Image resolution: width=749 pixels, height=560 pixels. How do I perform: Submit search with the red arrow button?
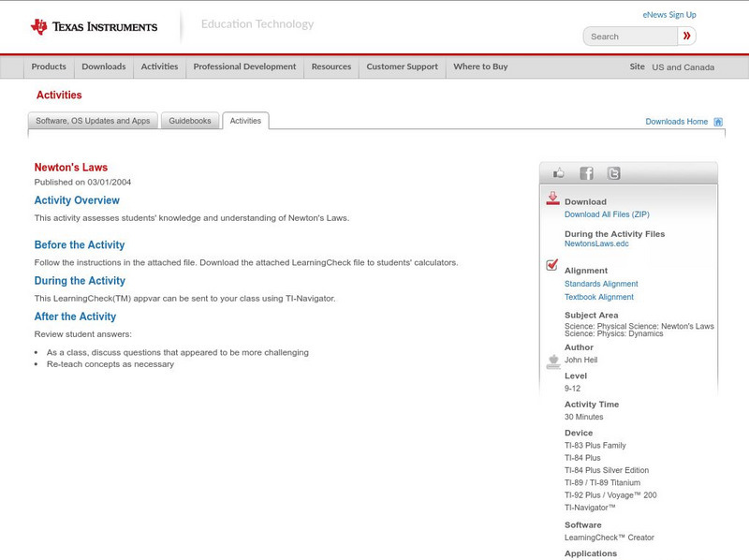[687, 37]
